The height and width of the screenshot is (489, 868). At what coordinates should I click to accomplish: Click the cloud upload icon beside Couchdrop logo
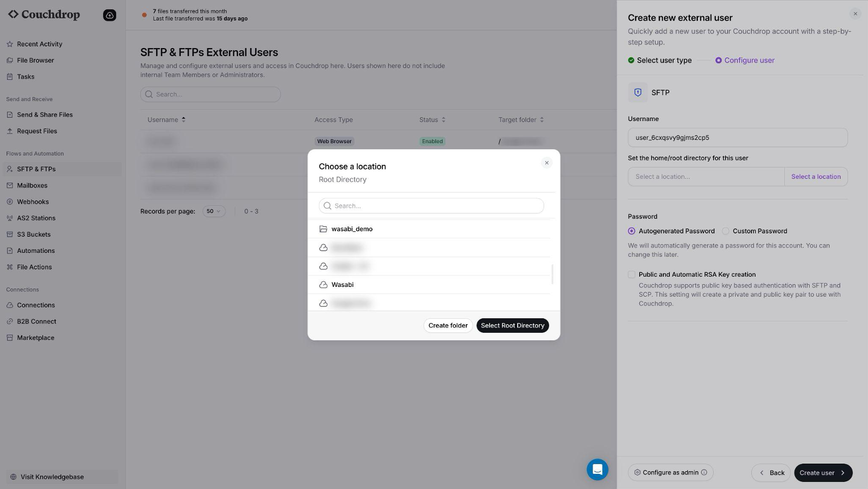pyautogui.click(x=110, y=15)
